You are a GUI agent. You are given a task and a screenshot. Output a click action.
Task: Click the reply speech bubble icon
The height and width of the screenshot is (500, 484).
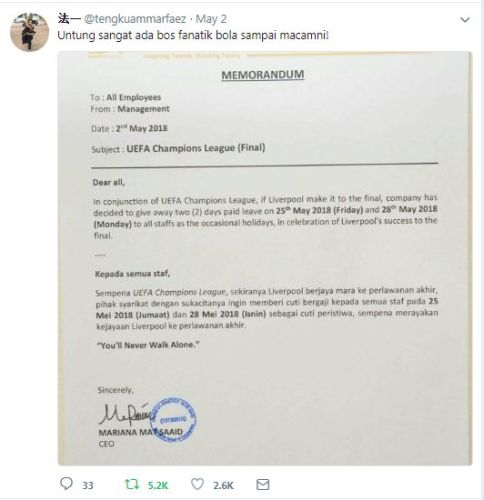pos(66,483)
